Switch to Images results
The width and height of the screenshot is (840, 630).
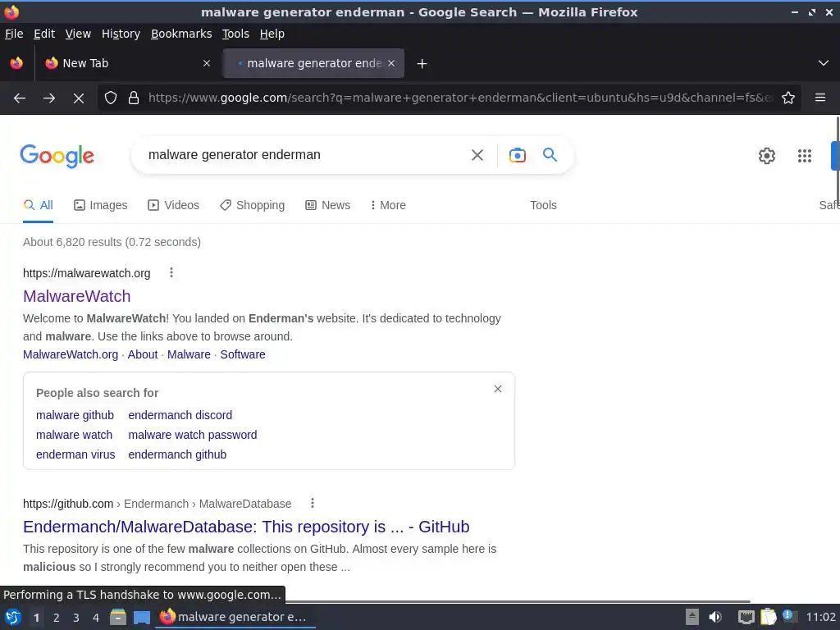[x=101, y=205]
